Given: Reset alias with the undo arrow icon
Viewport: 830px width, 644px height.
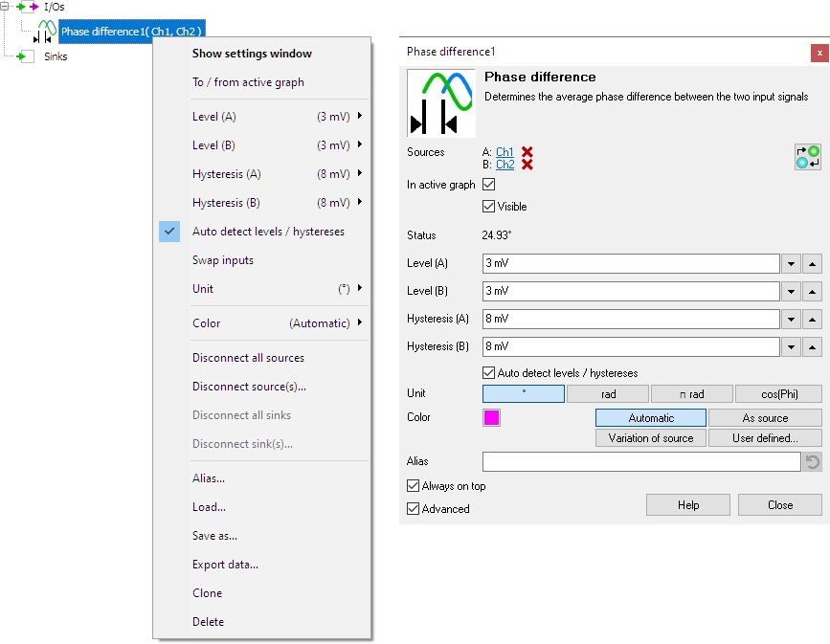Looking at the screenshot, I should click(x=812, y=462).
